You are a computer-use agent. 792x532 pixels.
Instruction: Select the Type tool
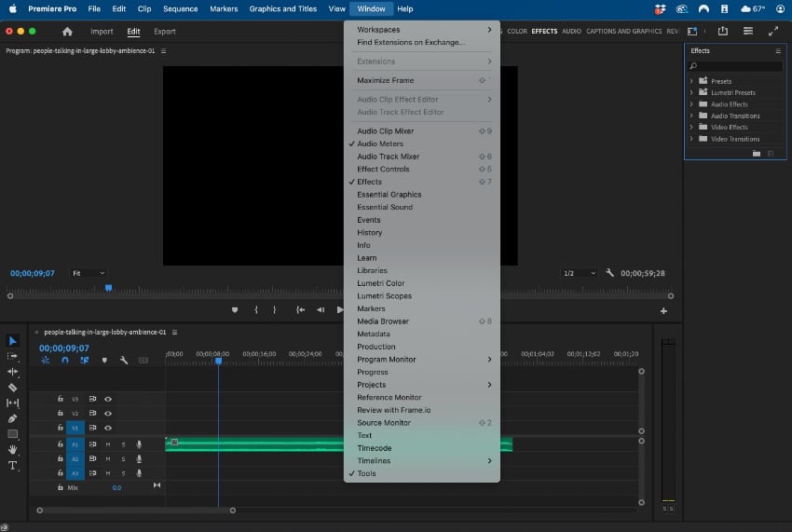tap(13, 465)
